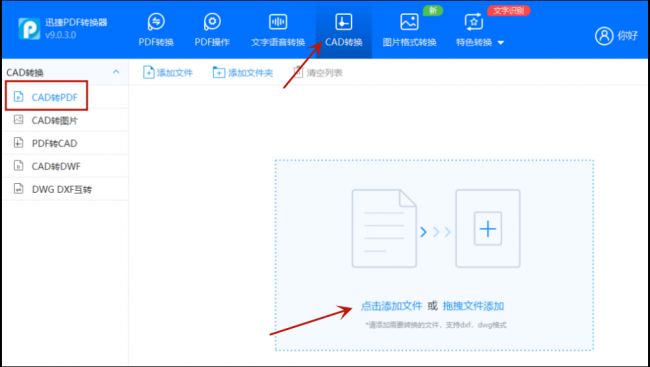This screenshot has height=367, width=650.
Task: Select PDF转CAD in the sidebar
Action: pyautogui.click(x=65, y=143)
